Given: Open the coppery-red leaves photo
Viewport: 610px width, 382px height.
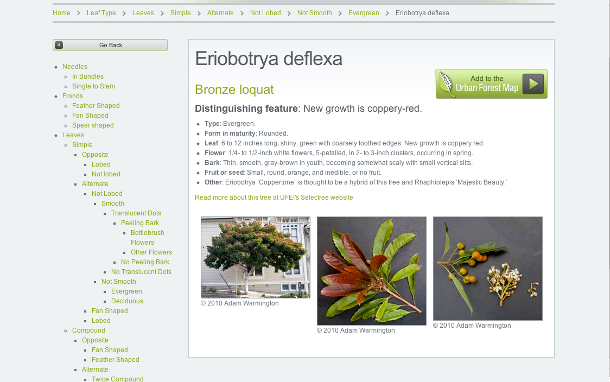Looking at the screenshot, I should pos(372,271).
